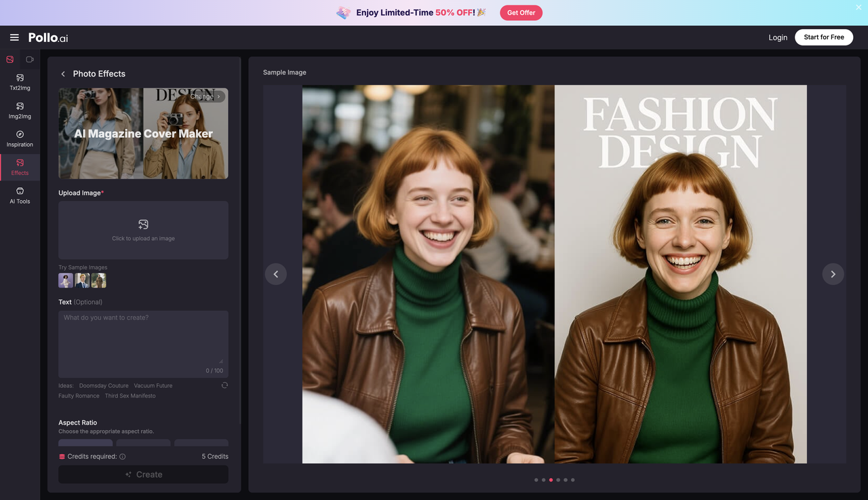Viewport: 868px width, 500px height.
Task: Go back from Photo Effects
Action: (63, 74)
